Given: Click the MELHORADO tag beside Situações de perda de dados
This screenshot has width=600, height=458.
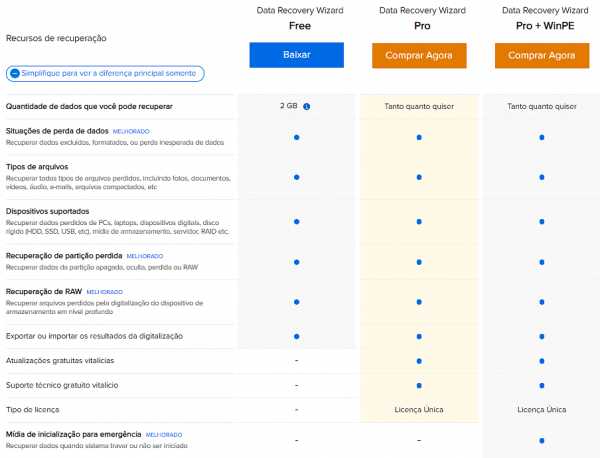Looking at the screenshot, I should pyautogui.click(x=131, y=132).
